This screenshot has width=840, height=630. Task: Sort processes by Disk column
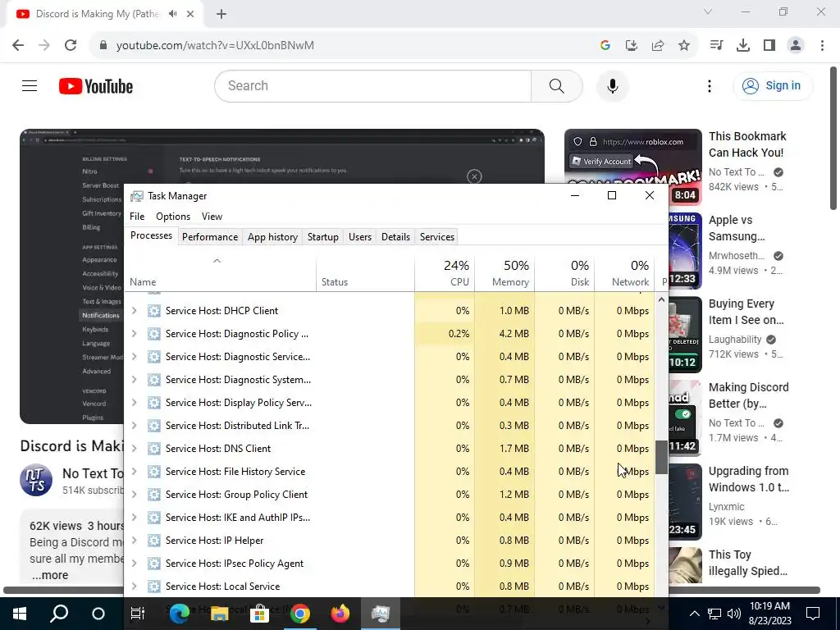coord(564,273)
